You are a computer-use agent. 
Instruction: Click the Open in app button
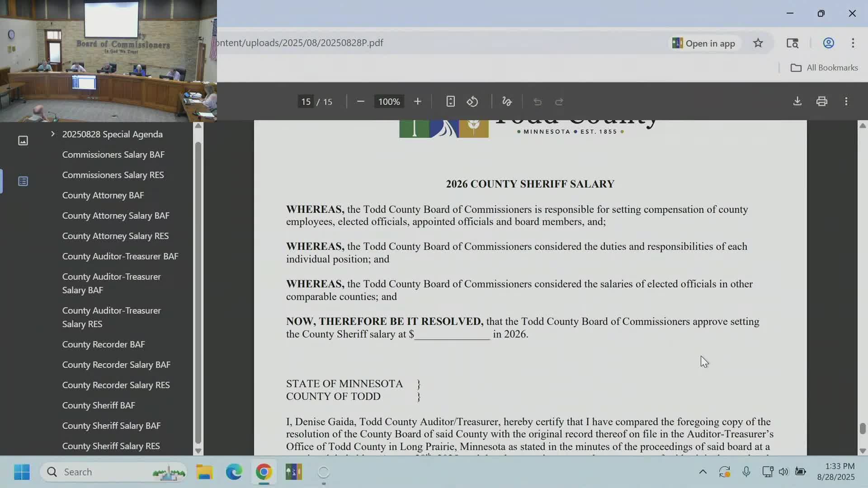tap(703, 43)
